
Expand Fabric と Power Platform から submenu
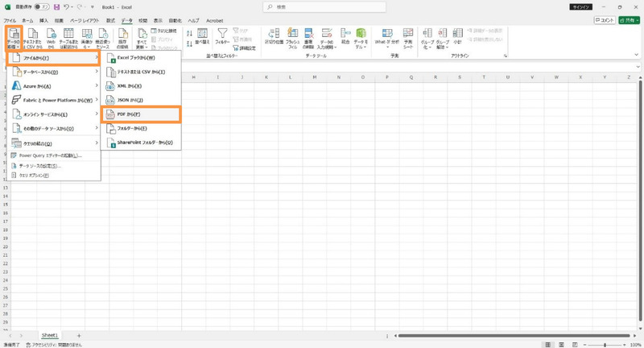(53, 100)
